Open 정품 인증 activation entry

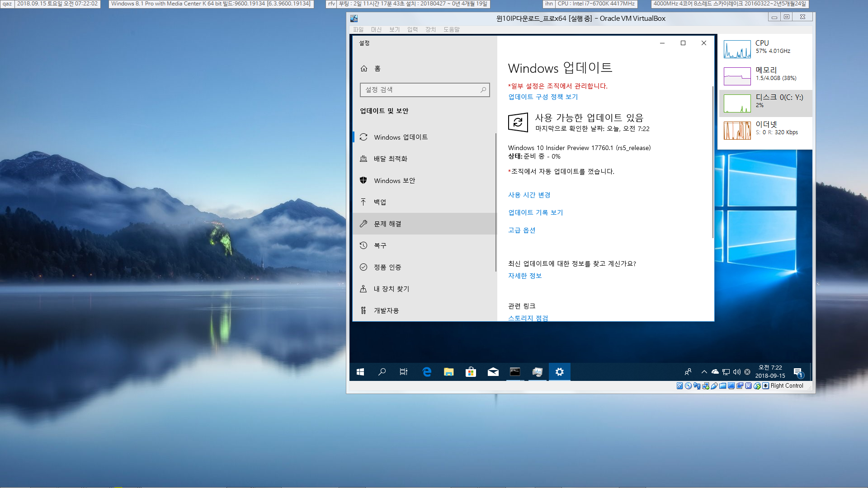point(424,267)
